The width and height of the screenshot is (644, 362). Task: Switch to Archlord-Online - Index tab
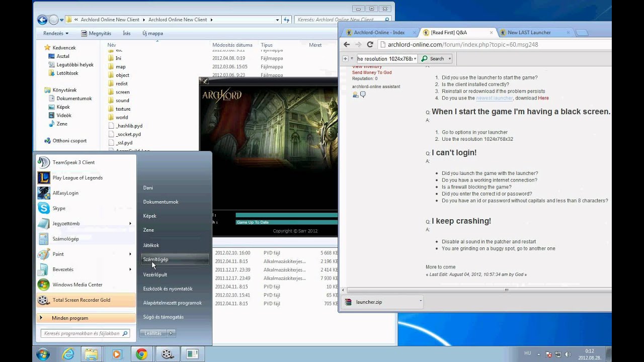[379, 33]
